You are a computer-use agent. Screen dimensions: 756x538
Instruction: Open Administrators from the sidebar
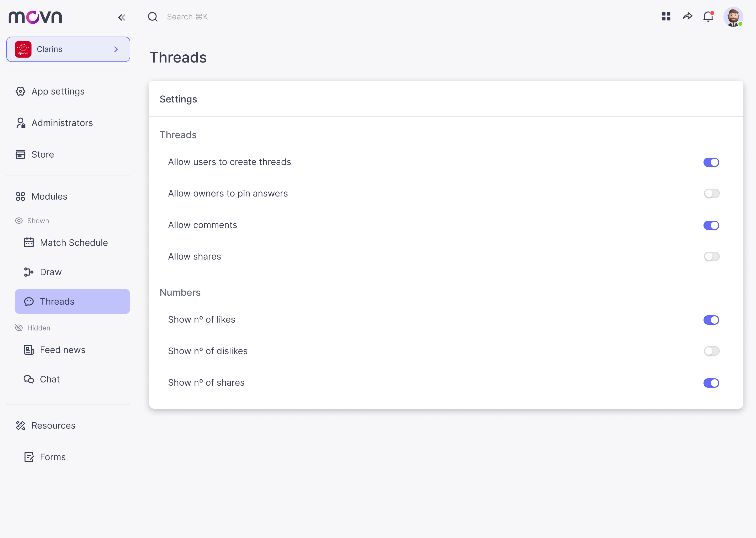(62, 123)
